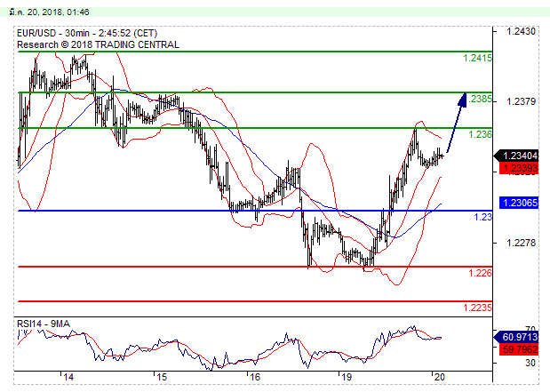Click the blue pivot label 1.23
This screenshot has height=392, width=550.
pyautogui.click(x=483, y=217)
